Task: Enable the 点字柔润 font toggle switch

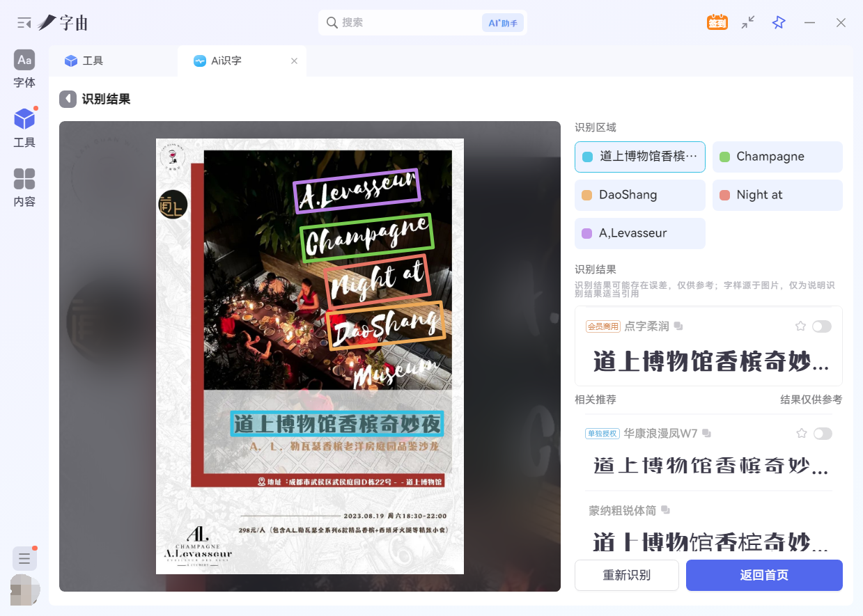Action: click(x=821, y=326)
